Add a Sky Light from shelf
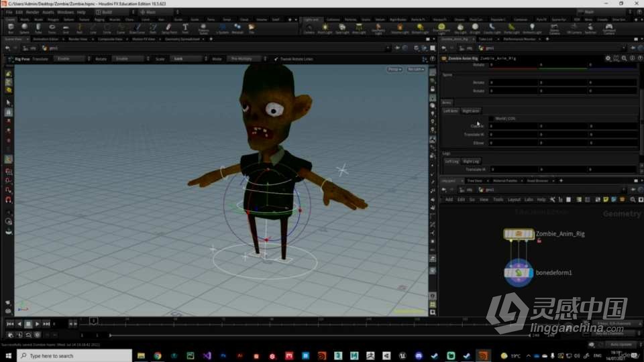The height and width of the screenshot is (362, 644). pyautogui.click(x=460, y=28)
